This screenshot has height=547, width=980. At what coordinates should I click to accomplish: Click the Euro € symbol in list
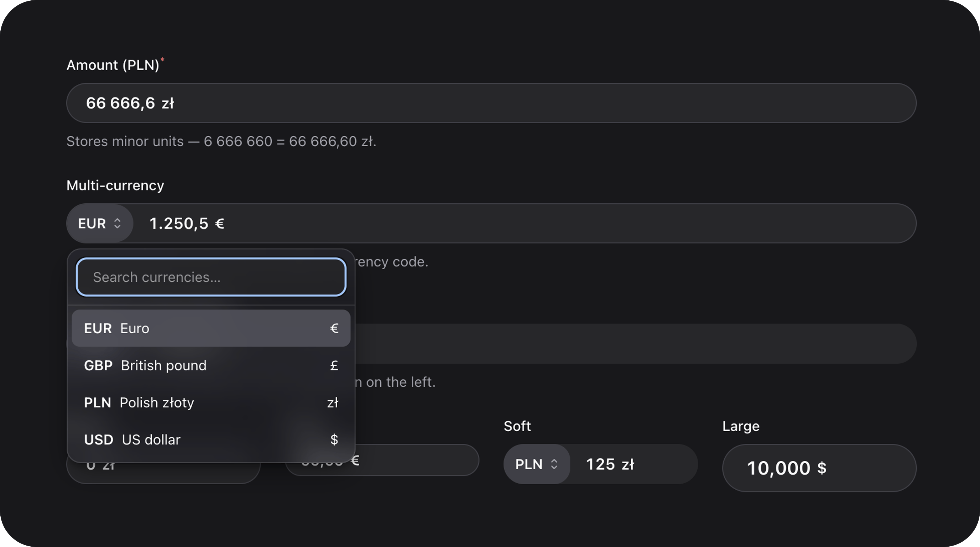[334, 328]
